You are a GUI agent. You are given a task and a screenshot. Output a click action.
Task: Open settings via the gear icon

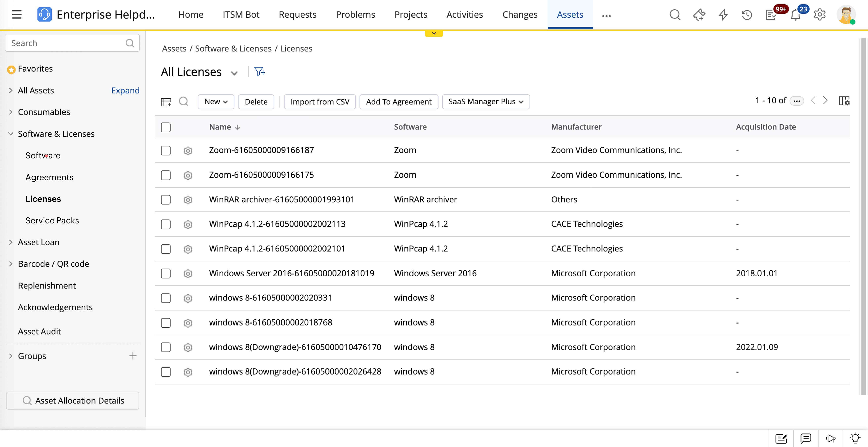pyautogui.click(x=820, y=15)
